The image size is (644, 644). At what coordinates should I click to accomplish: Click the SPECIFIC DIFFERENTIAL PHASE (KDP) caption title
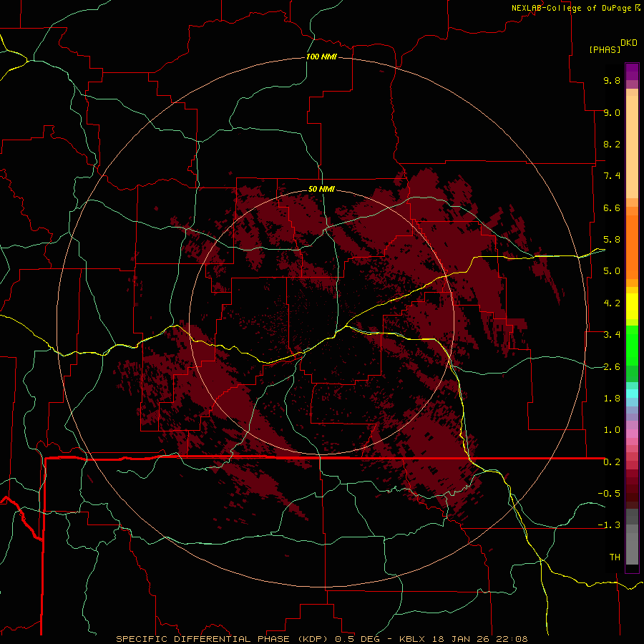[224, 639]
